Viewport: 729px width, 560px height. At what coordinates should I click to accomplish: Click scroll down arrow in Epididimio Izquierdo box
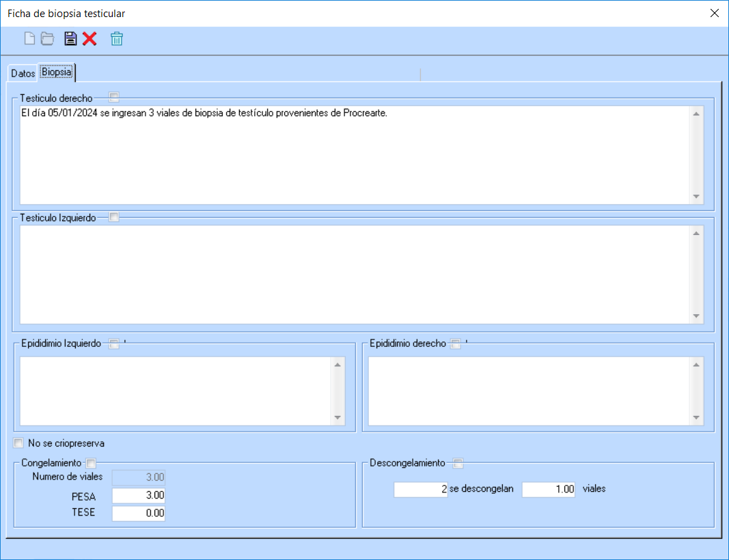(x=338, y=417)
